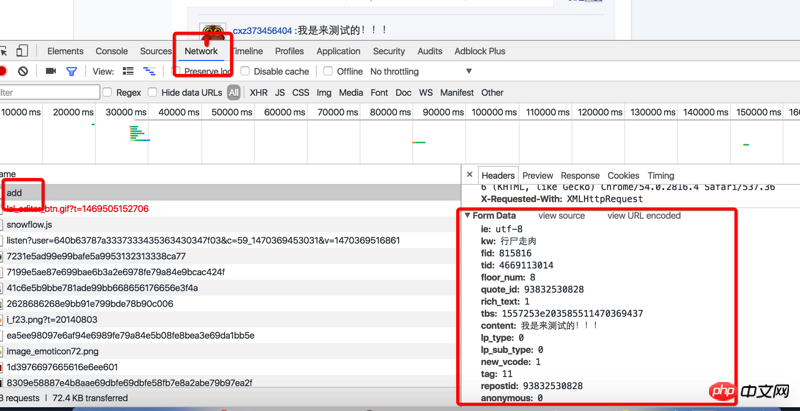800x411 pixels.
Task: Select the ea5ee98097e6af94e6989 request row
Action: [x=230, y=335]
